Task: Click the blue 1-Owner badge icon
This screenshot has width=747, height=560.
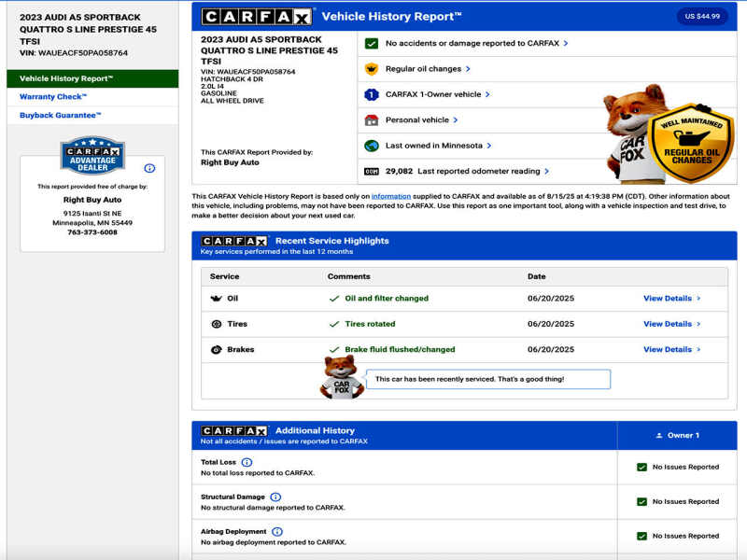Action: (x=372, y=95)
